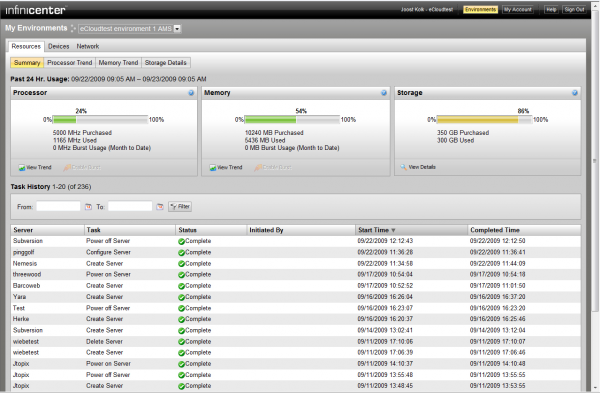Click the Processor Enable Burst icon

pyautogui.click(x=67, y=168)
